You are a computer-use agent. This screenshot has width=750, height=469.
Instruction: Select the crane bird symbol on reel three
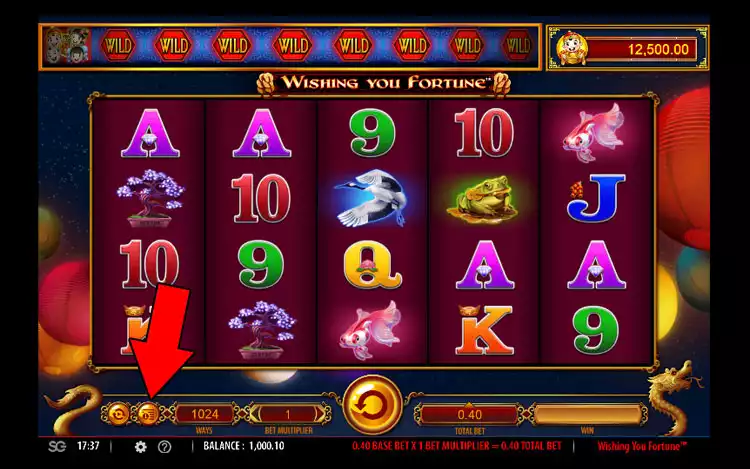click(x=372, y=197)
